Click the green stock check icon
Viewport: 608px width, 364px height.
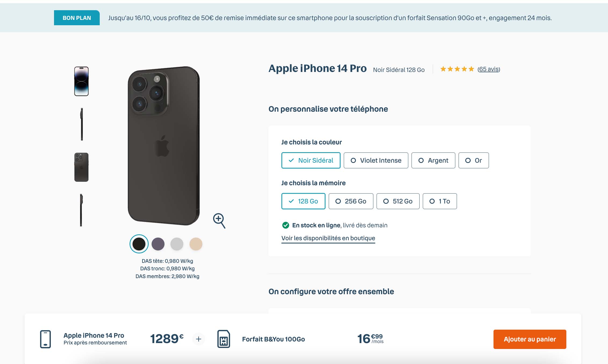(286, 225)
